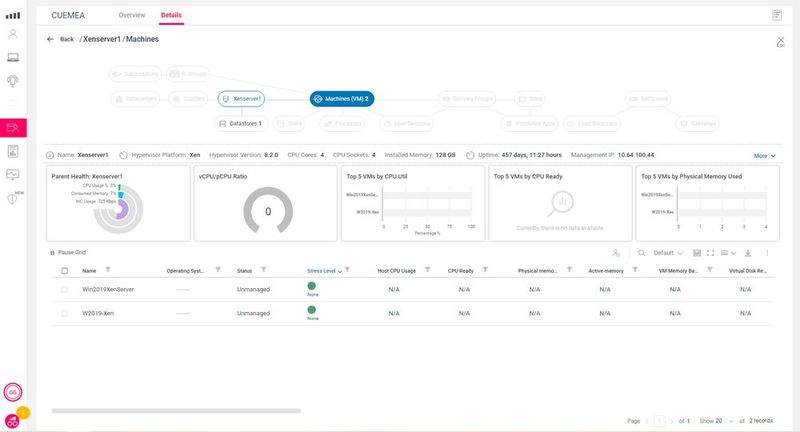Click the save view icon in grid toolbar
The width and height of the screenshot is (800, 432).
coord(697,253)
